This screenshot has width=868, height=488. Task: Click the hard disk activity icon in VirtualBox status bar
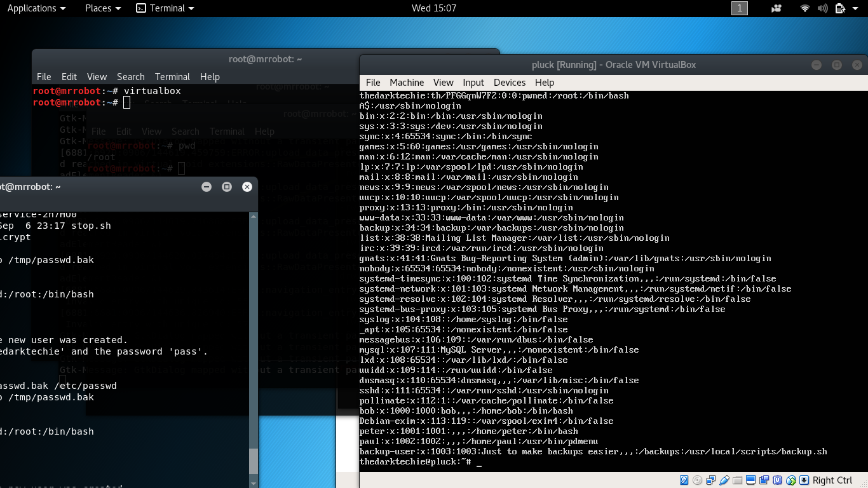click(684, 480)
